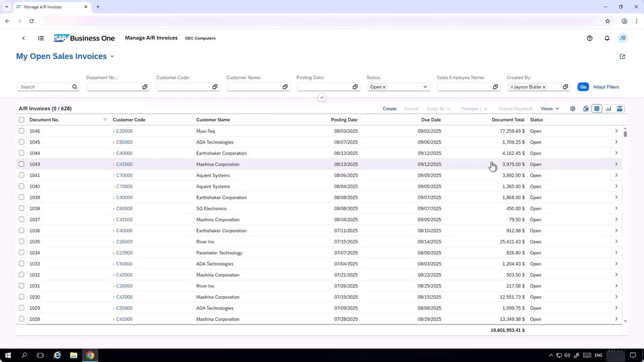
Task: Open customer code C42000 link for invoice 1043
Action: coord(125,164)
